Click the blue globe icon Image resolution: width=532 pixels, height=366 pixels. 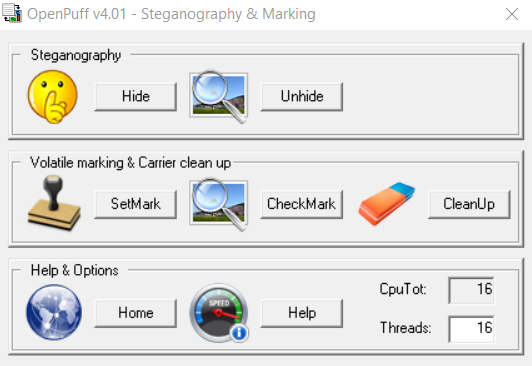tap(54, 312)
